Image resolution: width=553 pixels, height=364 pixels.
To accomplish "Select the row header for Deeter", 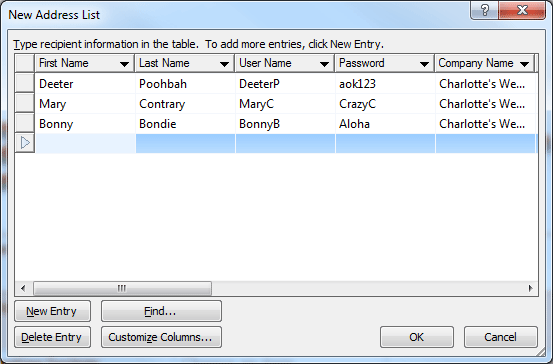I will (24, 83).
